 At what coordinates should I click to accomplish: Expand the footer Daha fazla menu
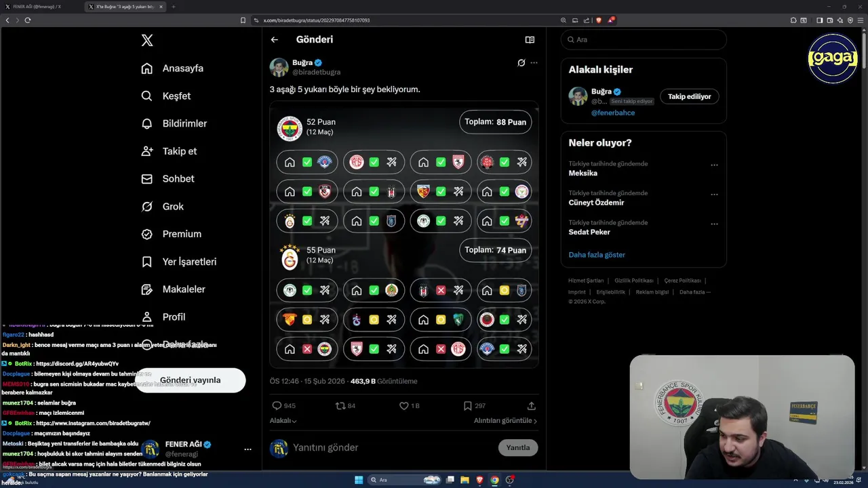pyautogui.click(x=695, y=292)
